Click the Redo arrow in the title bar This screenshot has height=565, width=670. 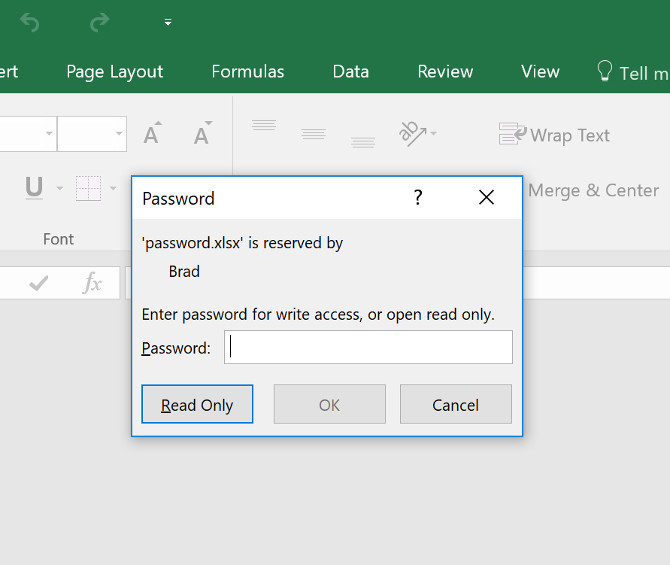pyautogui.click(x=99, y=21)
